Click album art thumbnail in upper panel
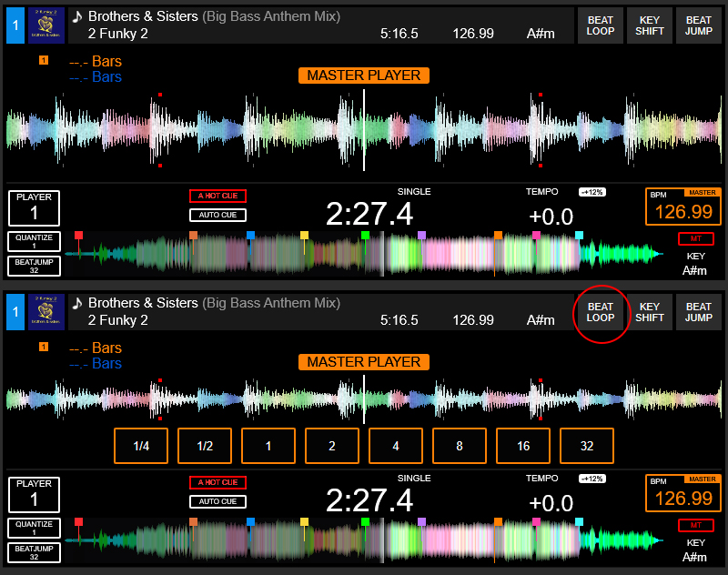Viewport: 728px width, 575px height. [x=46, y=25]
